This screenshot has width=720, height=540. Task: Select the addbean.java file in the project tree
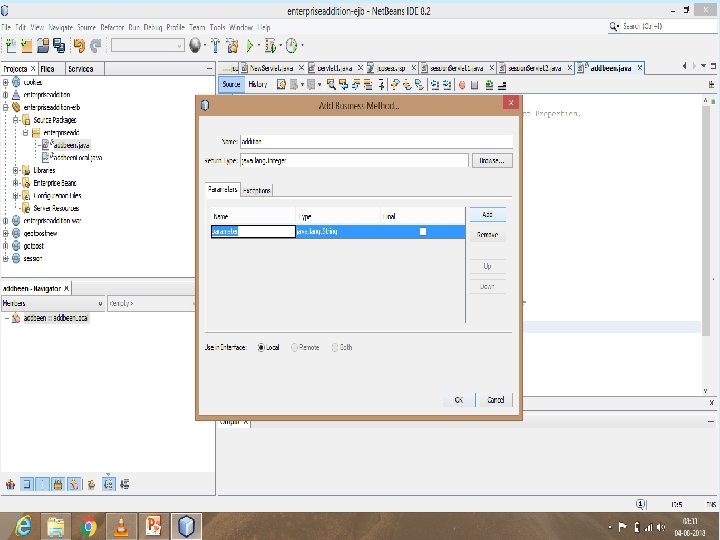click(x=70, y=145)
